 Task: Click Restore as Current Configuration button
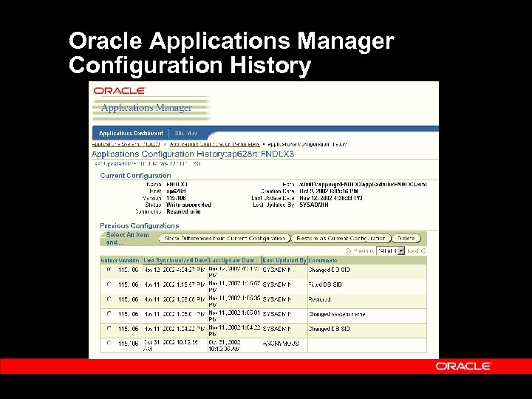341,239
